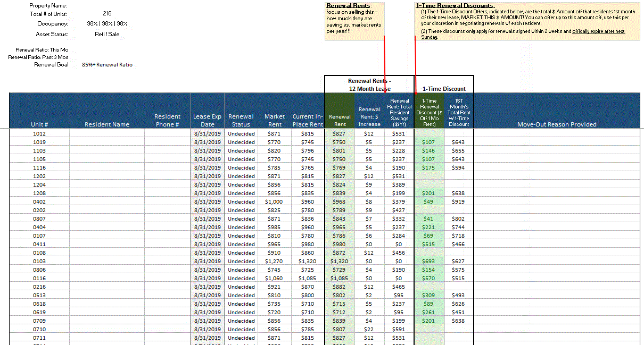Select renewal rent '$729' for unit 0806
644x345 pixels.
(340, 270)
